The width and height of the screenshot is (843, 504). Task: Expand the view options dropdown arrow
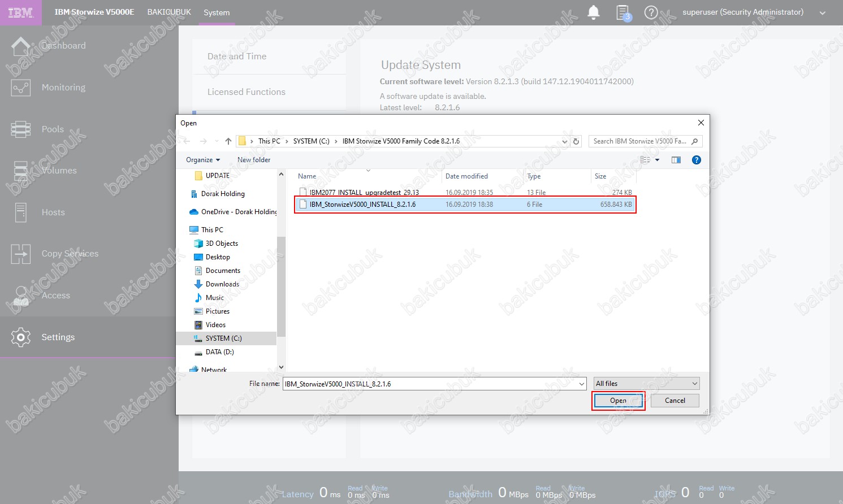pyautogui.click(x=657, y=160)
